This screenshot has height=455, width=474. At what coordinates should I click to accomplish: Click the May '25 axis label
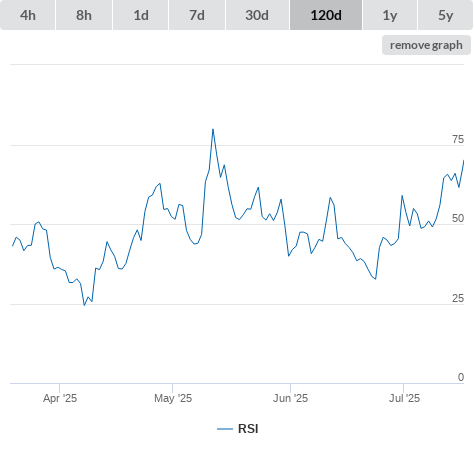point(173,398)
